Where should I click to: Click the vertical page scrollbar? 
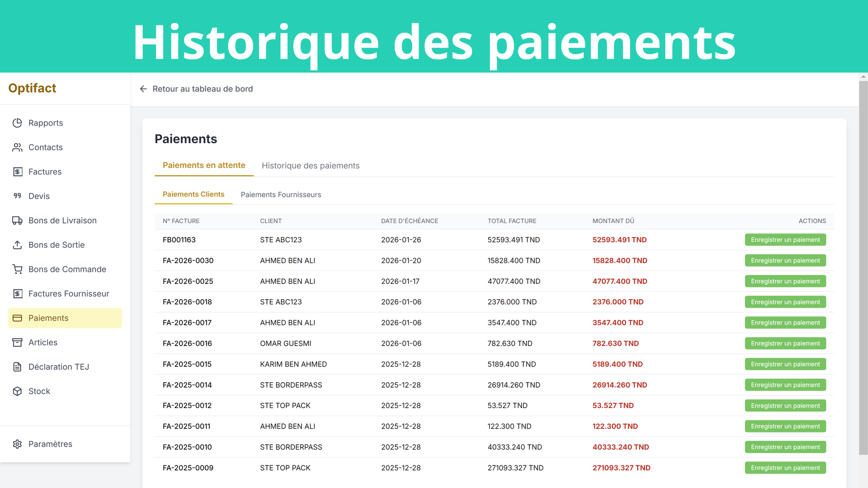863,267
